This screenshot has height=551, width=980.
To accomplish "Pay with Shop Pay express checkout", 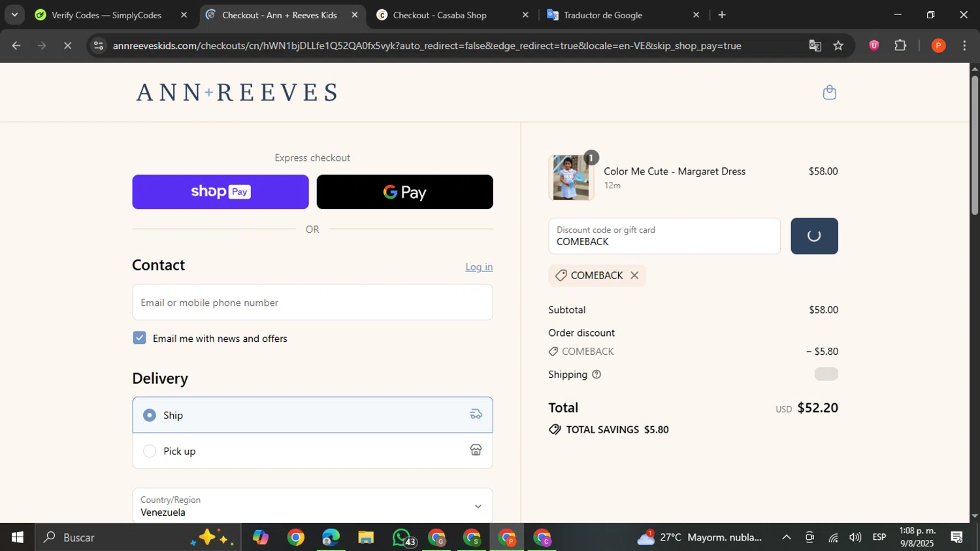I will pyautogui.click(x=220, y=192).
